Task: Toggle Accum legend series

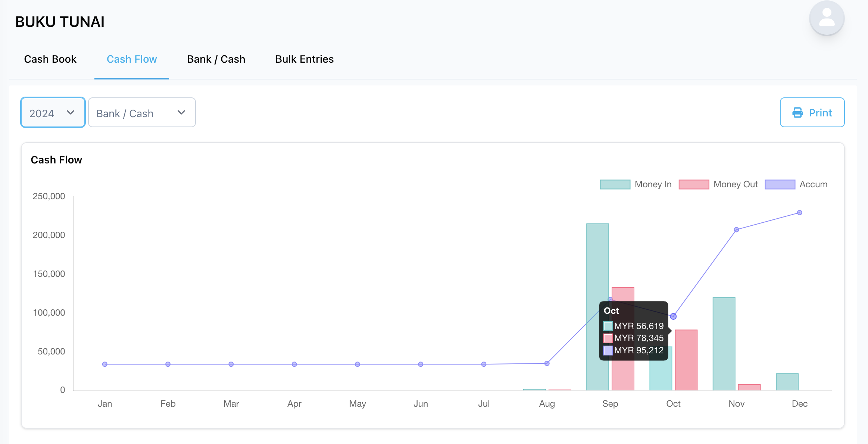Action: point(796,184)
